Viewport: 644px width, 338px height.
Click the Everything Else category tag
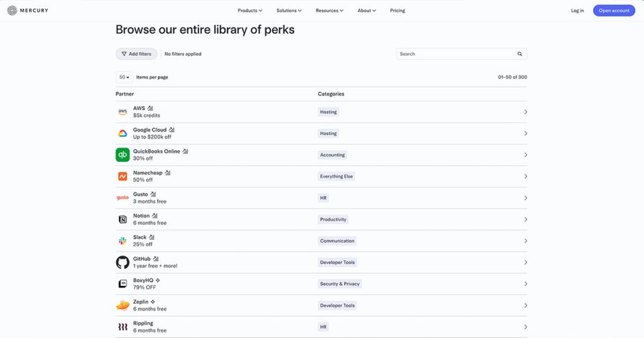click(336, 177)
